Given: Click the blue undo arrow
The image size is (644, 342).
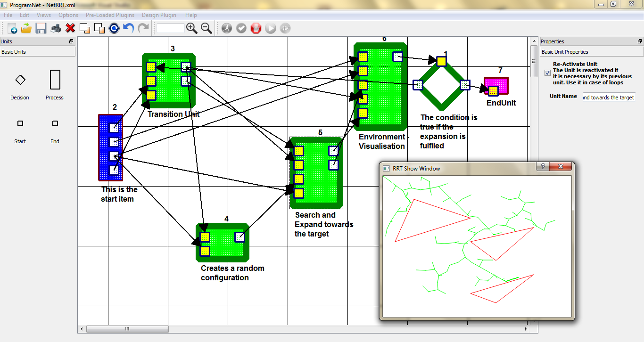Looking at the screenshot, I should [128, 28].
